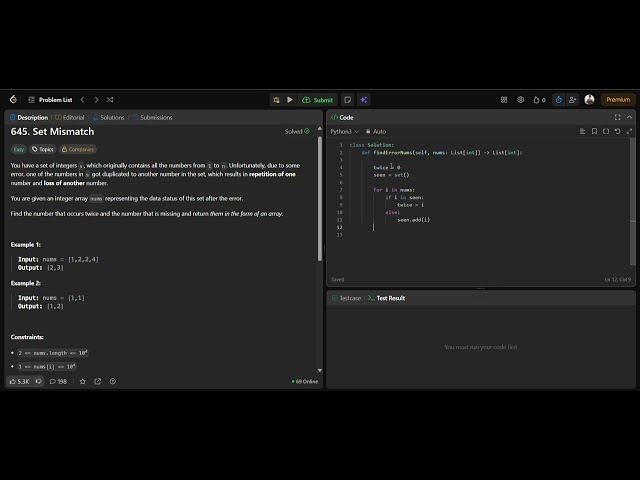The width and height of the screenshot is (640, 480).
Task: Switch to the Description tab
Action: 29,118
